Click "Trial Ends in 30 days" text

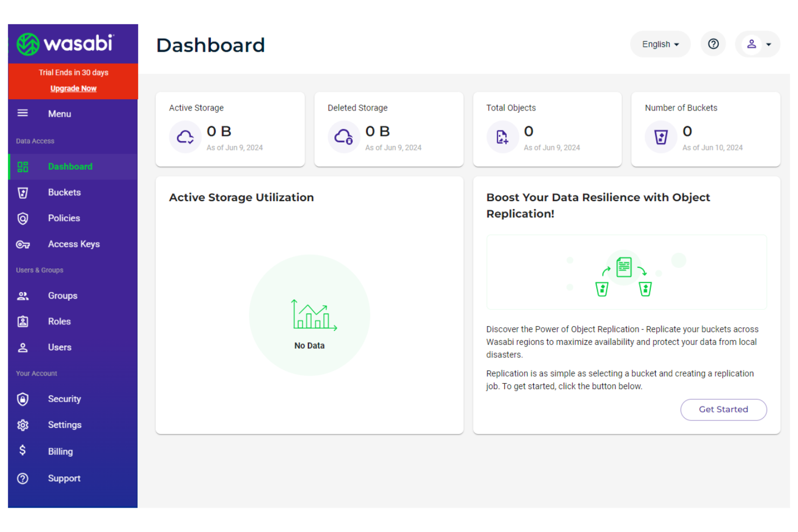pos(73,72)
